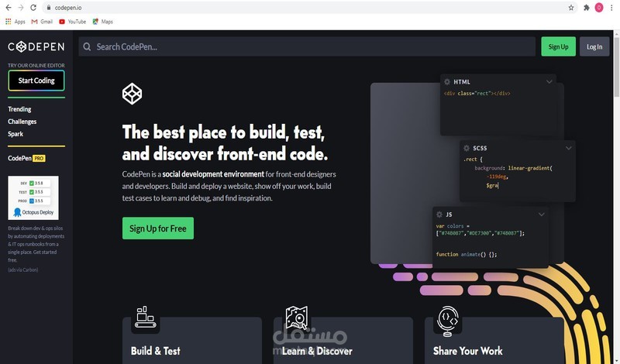Image resolution: width=620 pixels, height=364 pixels.
Task: Go to Spark in sidebar
Action: point(15,133)
